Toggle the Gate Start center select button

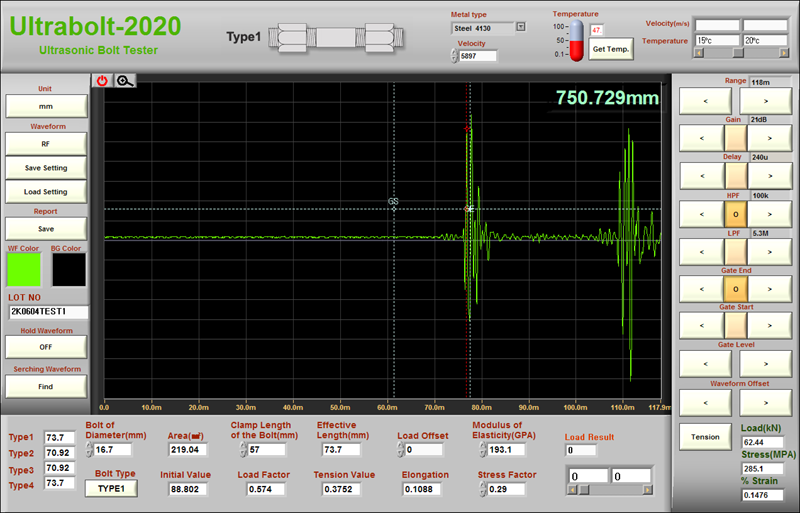click(x=736, y=325)
